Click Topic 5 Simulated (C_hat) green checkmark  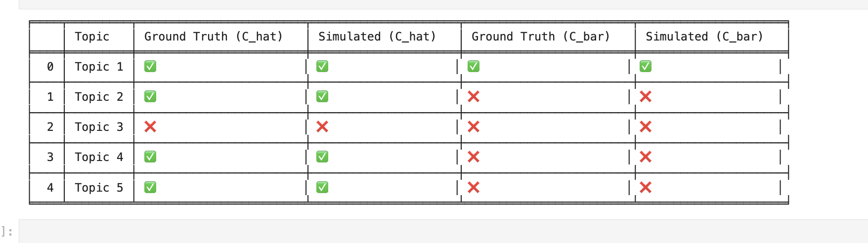pyautogui.click(x=322, y=188)
